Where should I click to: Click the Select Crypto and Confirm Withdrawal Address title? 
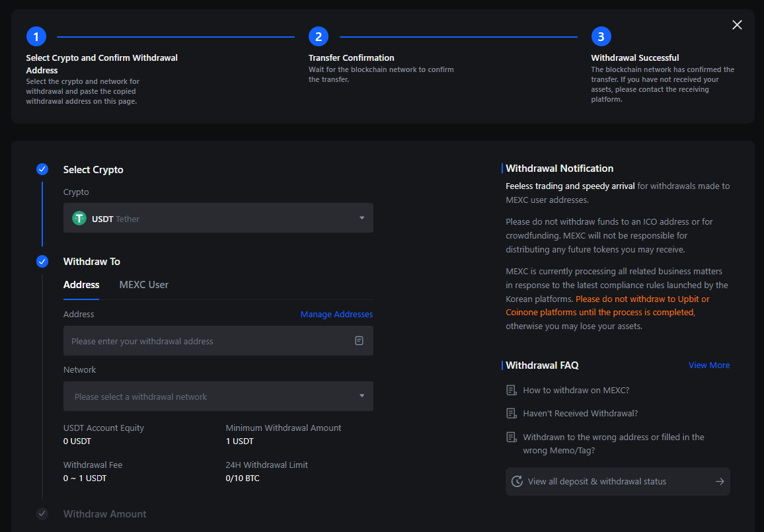tap(102, 64)
